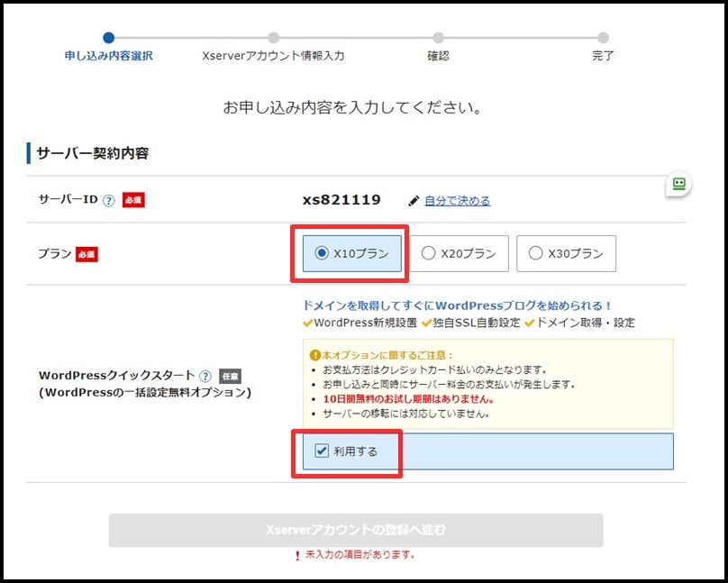Select the X30プラン radio option

pos(566,253)
